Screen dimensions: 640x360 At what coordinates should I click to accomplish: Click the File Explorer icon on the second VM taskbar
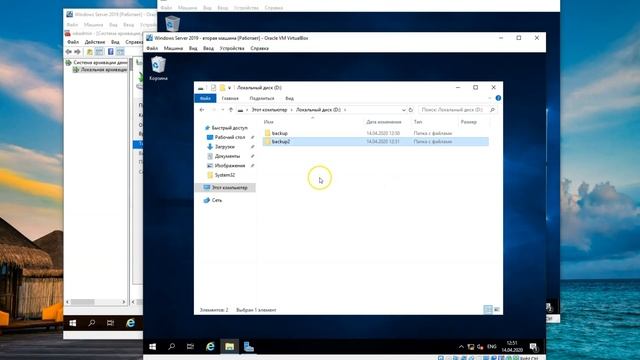(229, 347)
